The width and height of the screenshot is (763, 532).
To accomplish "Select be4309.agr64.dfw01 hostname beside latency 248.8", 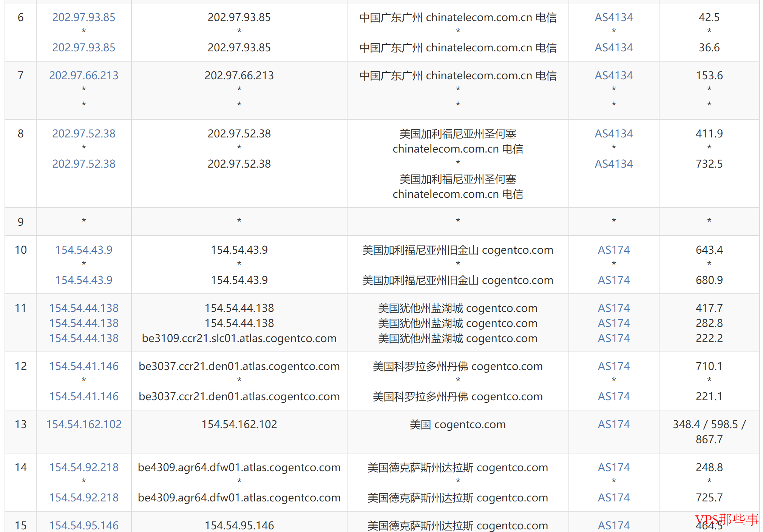I will [x=239, y=467].
